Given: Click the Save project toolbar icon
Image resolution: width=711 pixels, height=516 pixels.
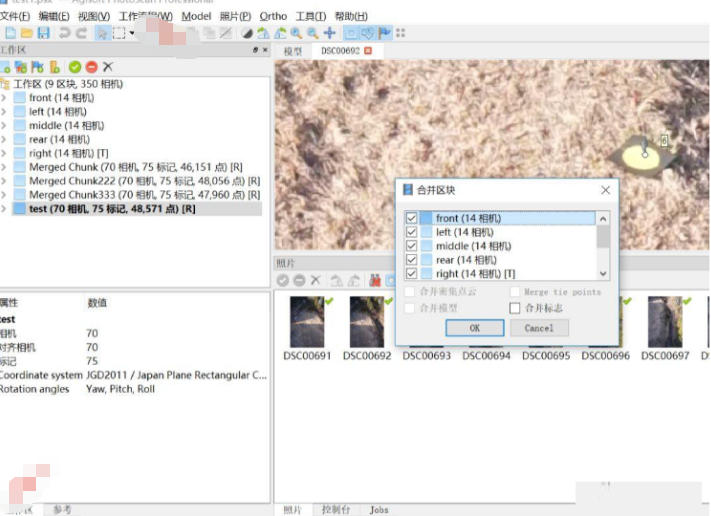Looking at the screenshot, I should (x=43, y=33).
